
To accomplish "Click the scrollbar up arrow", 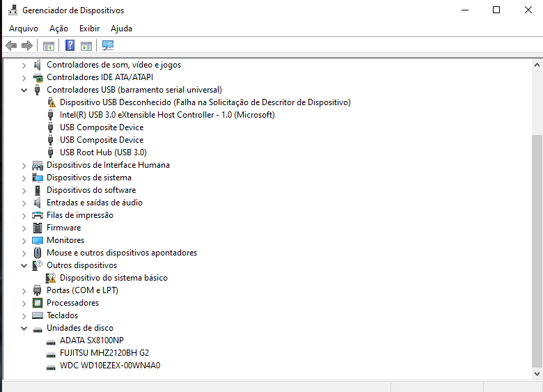I will point(537,65).
